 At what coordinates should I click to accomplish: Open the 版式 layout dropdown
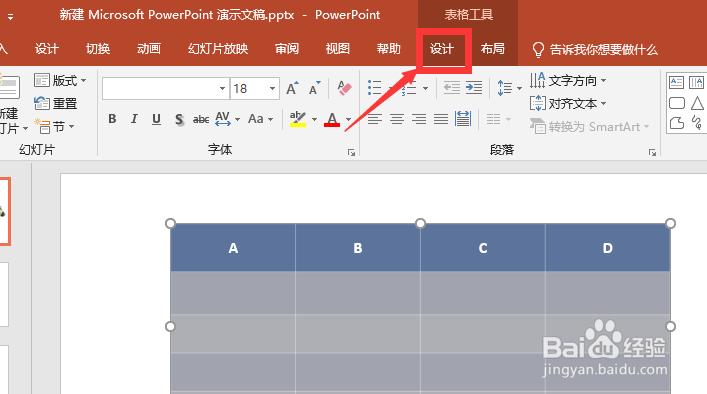[x=60, y=81]
